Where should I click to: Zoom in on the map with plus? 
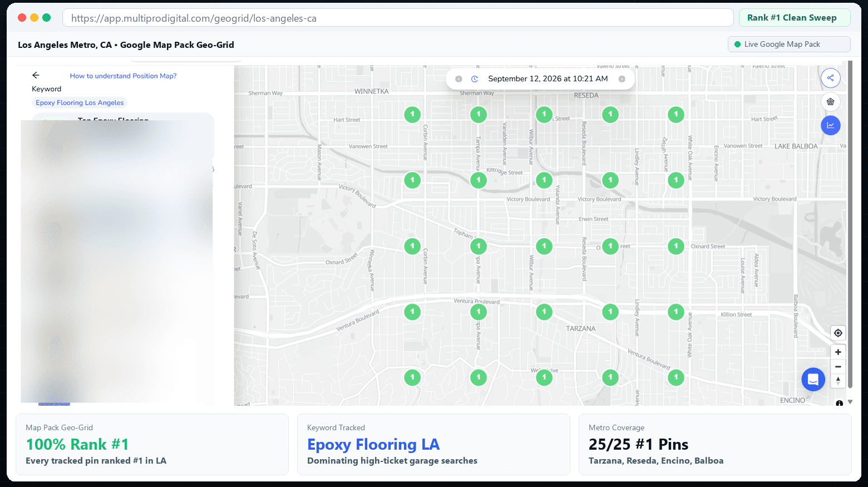838,352
